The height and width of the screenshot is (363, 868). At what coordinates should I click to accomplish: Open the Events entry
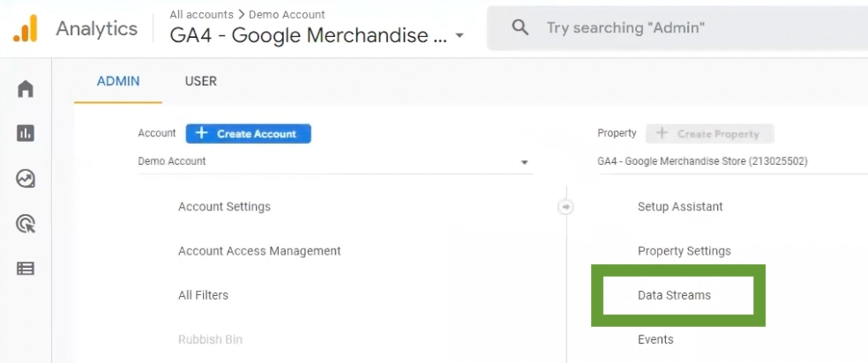[x=655, y=339]
